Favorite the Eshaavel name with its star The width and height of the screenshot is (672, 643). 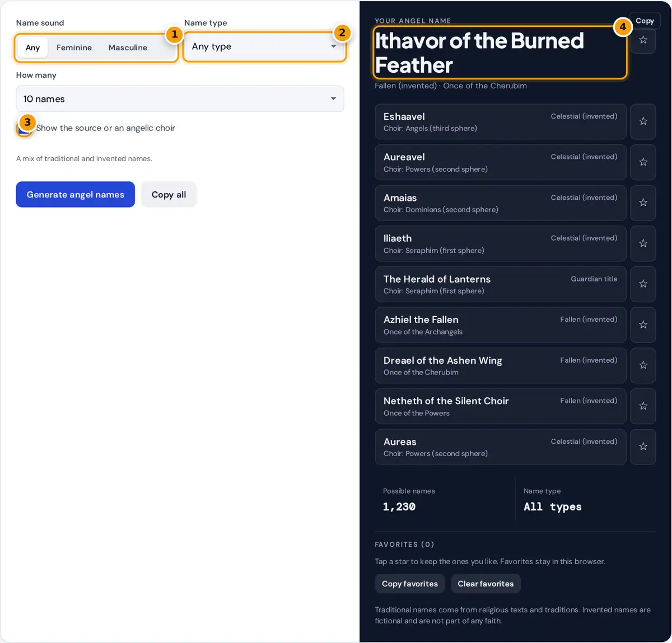tap(643, 121)
